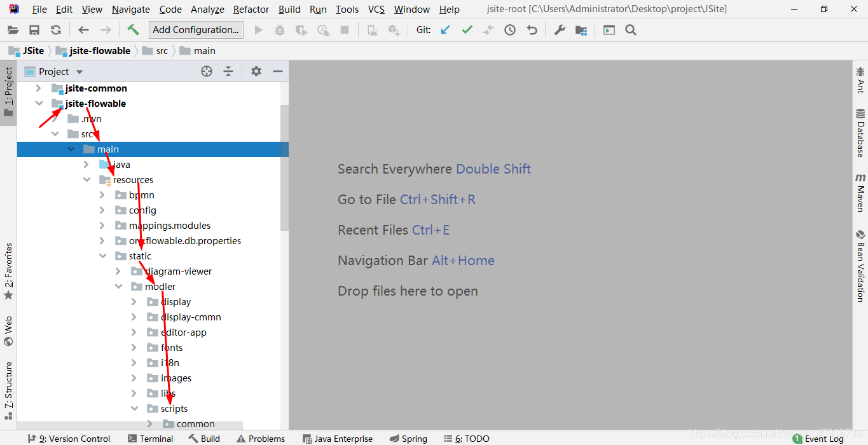The width and height of the screenshot is (868, 445).
Task: Expand the java folder
Action: point(86,165)
